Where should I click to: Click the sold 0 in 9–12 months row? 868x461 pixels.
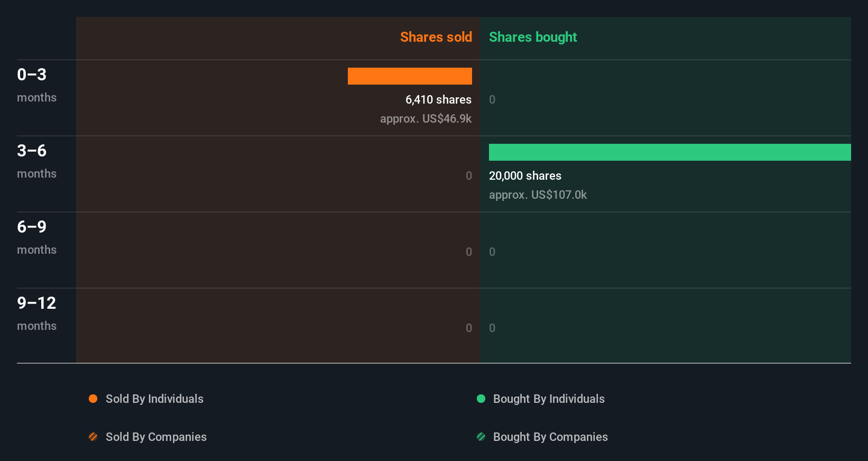469,328
